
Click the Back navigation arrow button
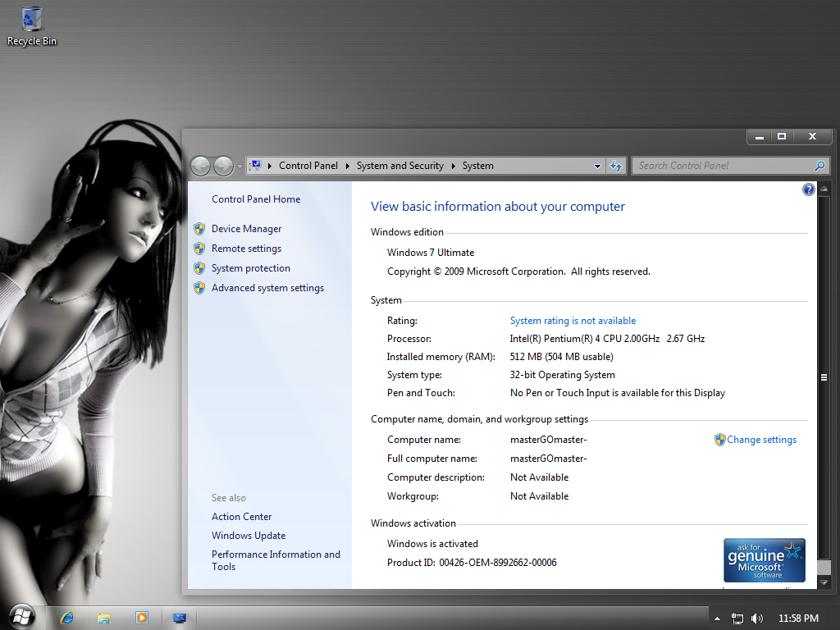click(x=201, y=166)
